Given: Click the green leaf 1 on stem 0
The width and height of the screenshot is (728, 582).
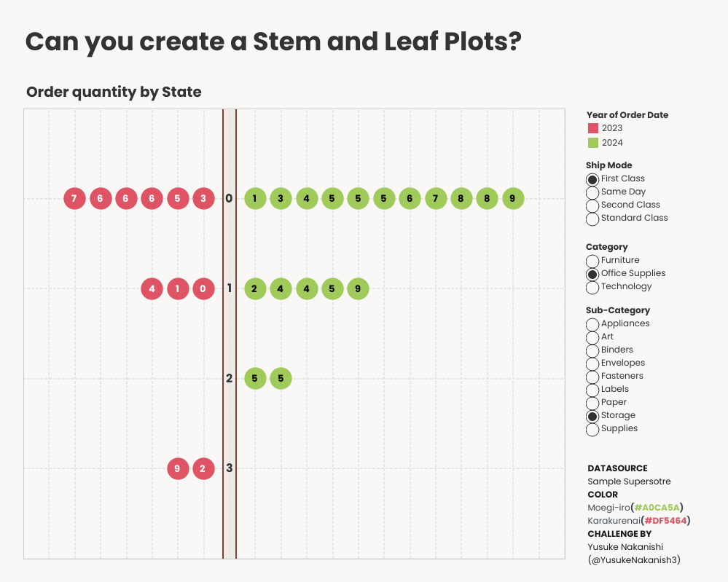Looking at the screenshot, I should (x=254, y=198).
